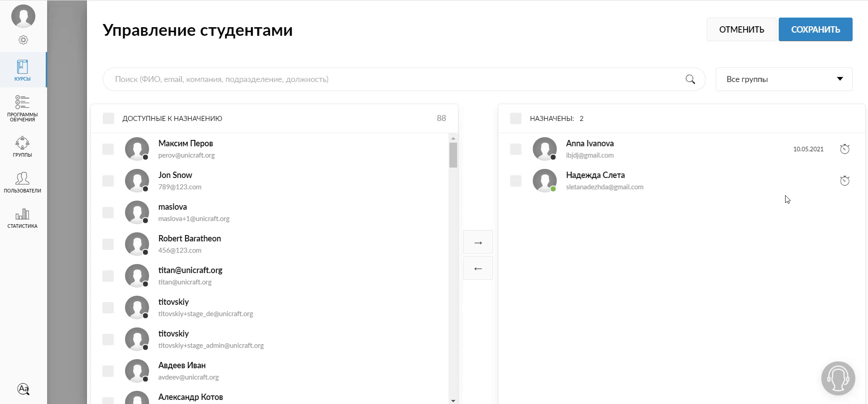Image resolution: width=868 pixels, height=404 pixels.
Task: Open the Группы section
Action: click(x=23, y=147)
